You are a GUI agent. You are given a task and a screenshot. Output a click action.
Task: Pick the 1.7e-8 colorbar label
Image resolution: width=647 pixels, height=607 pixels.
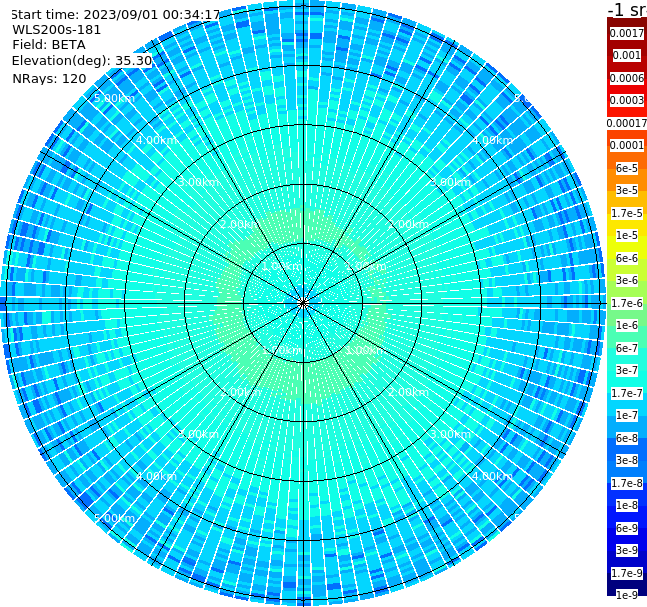click(x=627, y=483)
